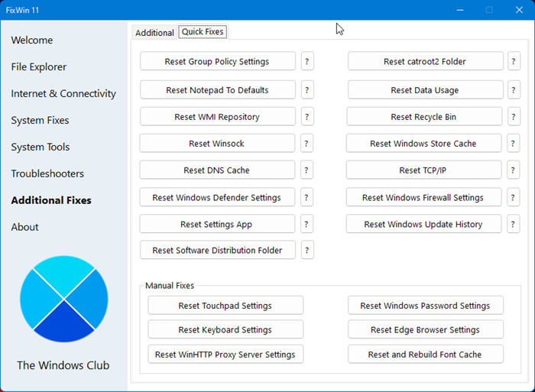Click The Windows Club text link
The width and height of the screenshot is (535, 392).
click(x=63, y=365)
